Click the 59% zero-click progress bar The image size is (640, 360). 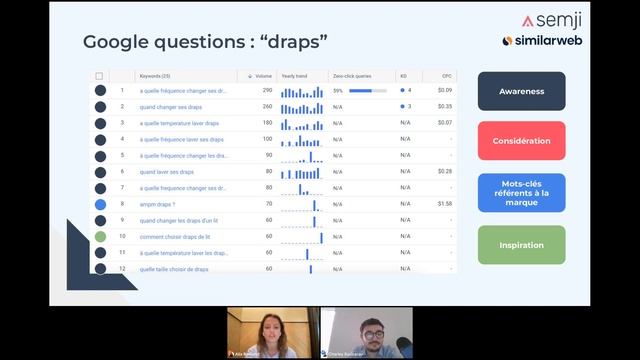(x=368, y=91)
